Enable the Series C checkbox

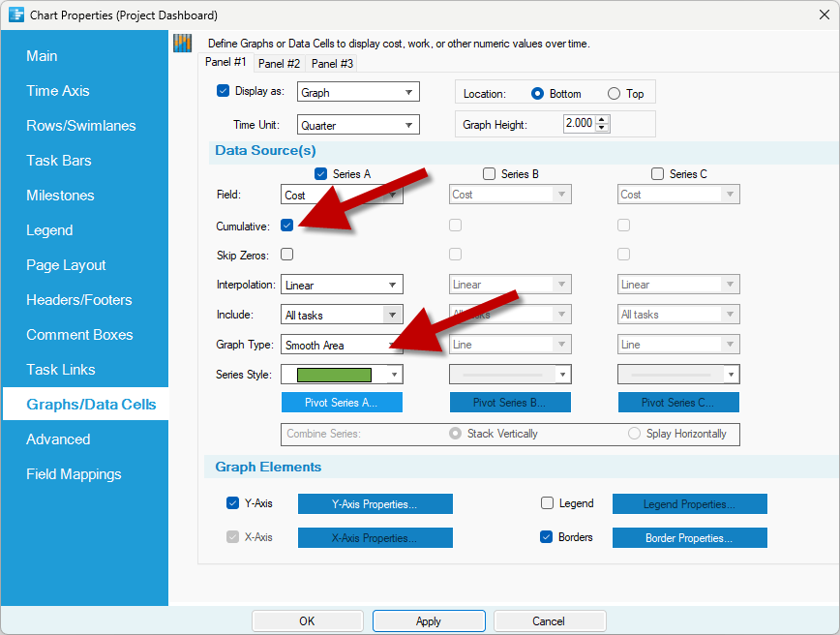[x=657, y=173]
